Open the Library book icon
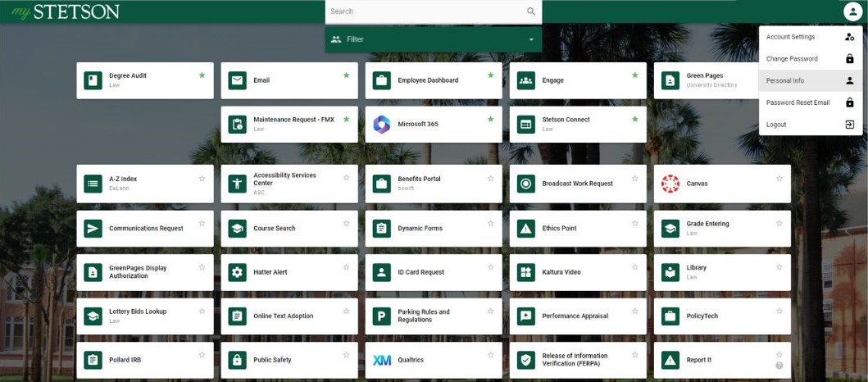Screen dimensions: 868x382 671,272
